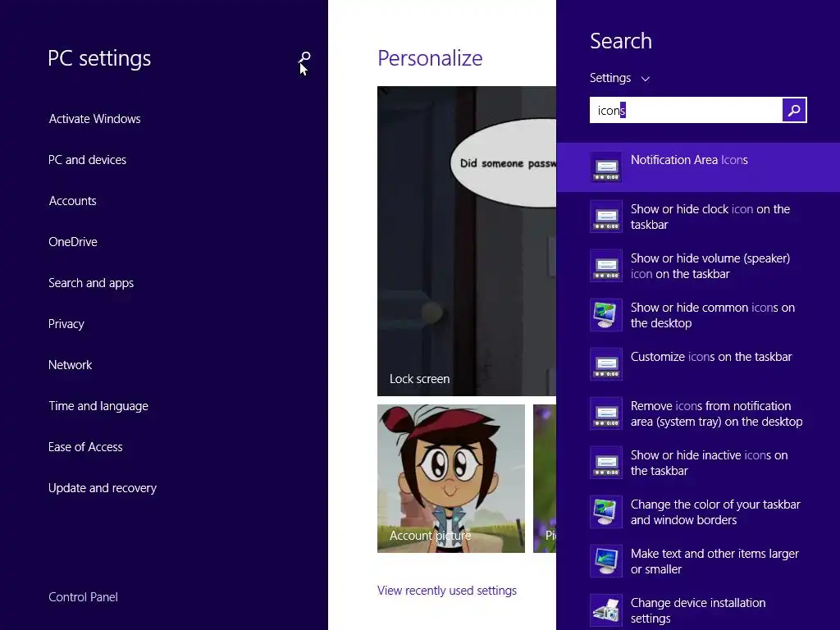Select Network settings
The height and width of the screenshot is (630, 840).
[x=71, y=365]
